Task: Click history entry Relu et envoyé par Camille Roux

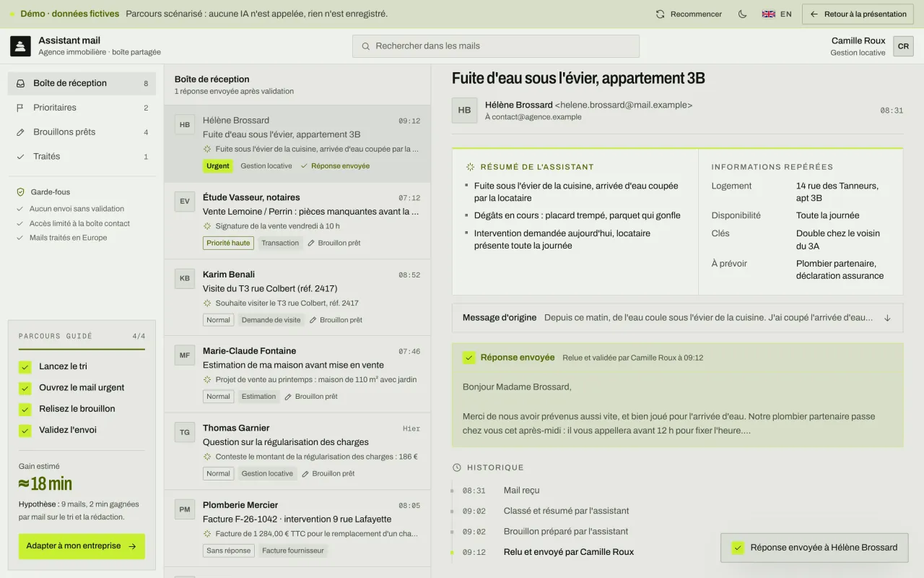Action: (x=569, y=552)
